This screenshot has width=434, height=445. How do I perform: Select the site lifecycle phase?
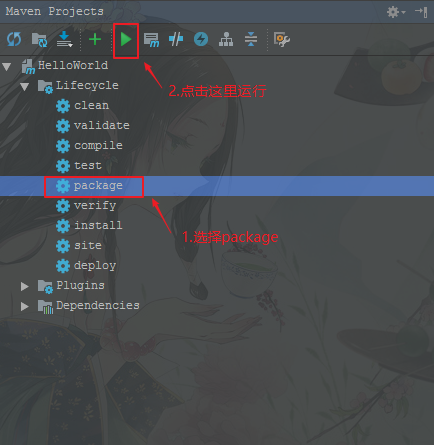coord(88,245)
